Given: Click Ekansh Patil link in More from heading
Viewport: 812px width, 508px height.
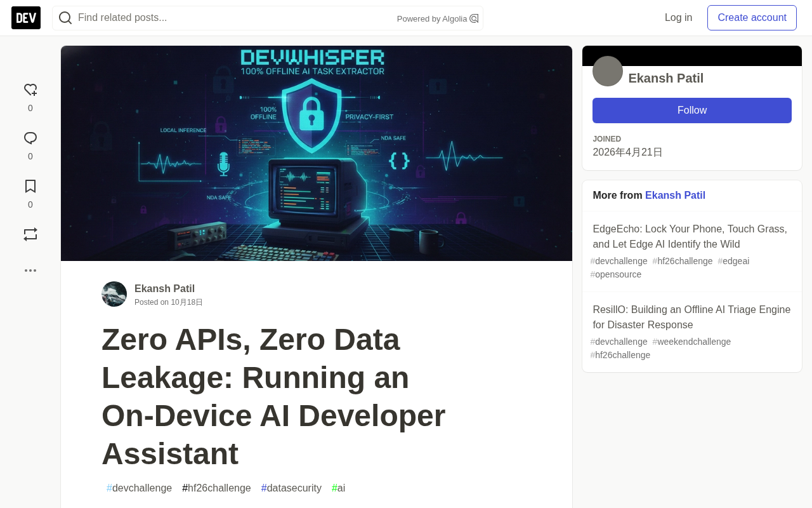Looking at the screenshot, I should pos(675,196).
